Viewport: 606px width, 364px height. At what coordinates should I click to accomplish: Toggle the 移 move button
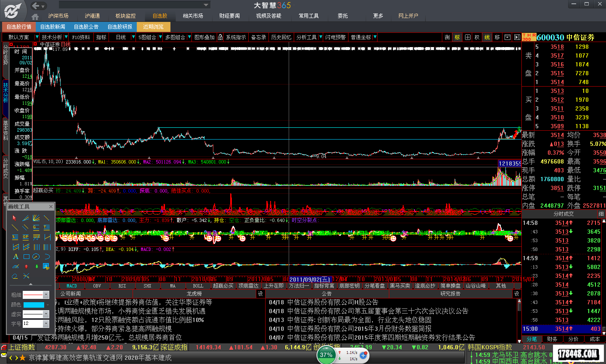click(x=497, y=37)
